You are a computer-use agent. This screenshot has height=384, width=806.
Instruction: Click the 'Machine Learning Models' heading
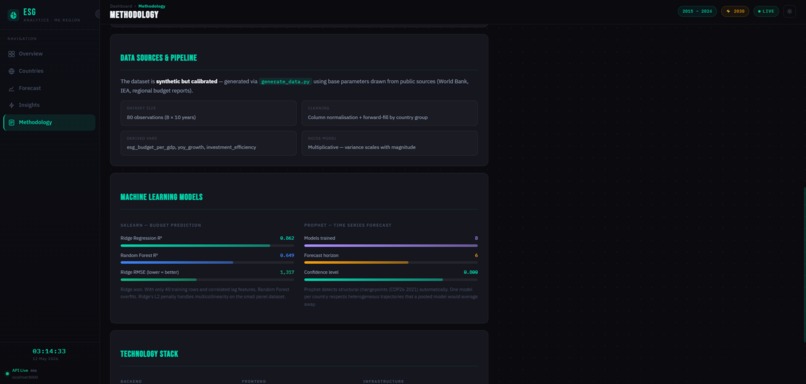[161, 197]
